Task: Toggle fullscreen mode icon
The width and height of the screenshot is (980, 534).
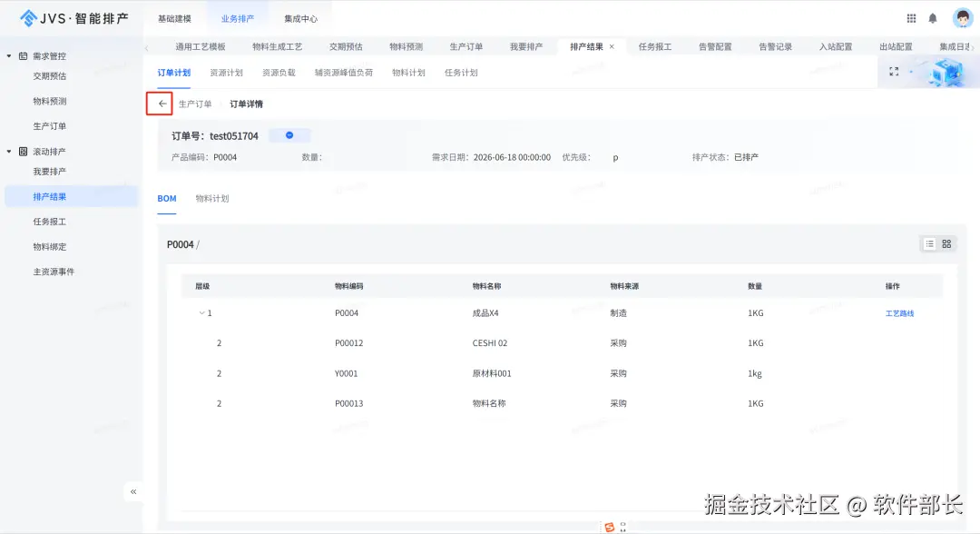Action: coord(894,72)
